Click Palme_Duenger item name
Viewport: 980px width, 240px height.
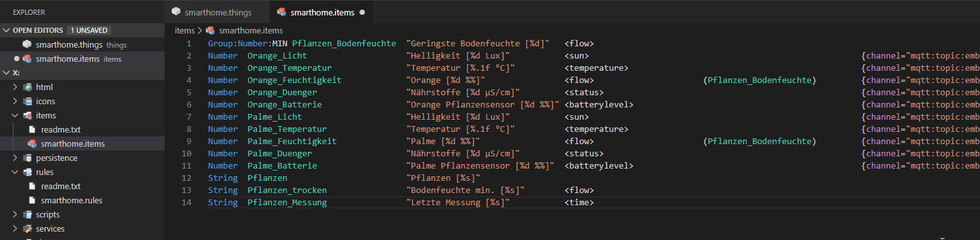click(280, 154)
